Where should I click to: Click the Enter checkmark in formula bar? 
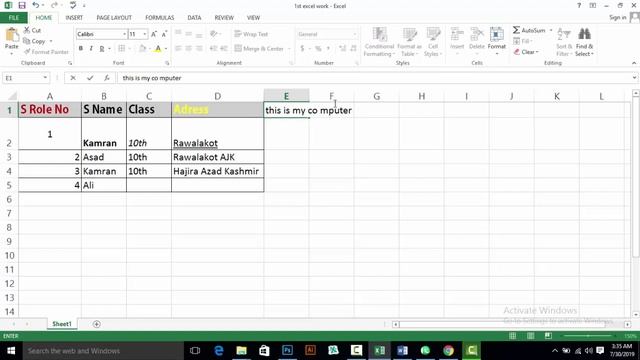point(90,78)
